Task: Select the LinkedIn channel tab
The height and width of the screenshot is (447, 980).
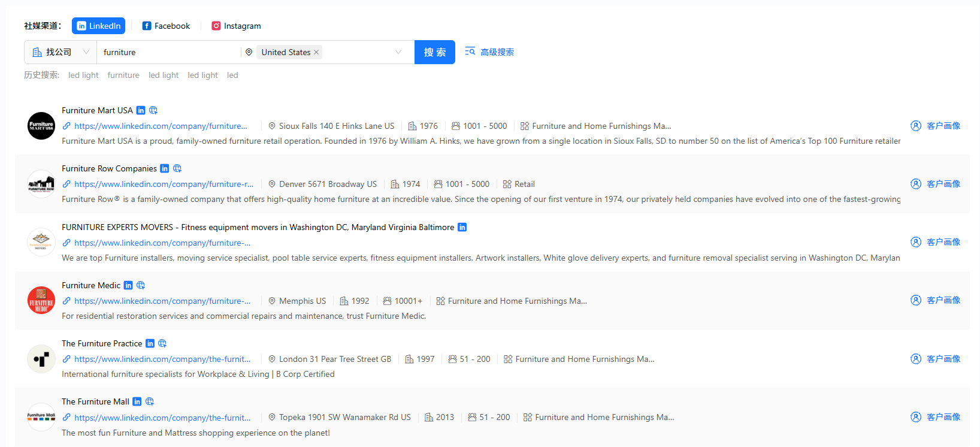Action: [x=98, y=26]
